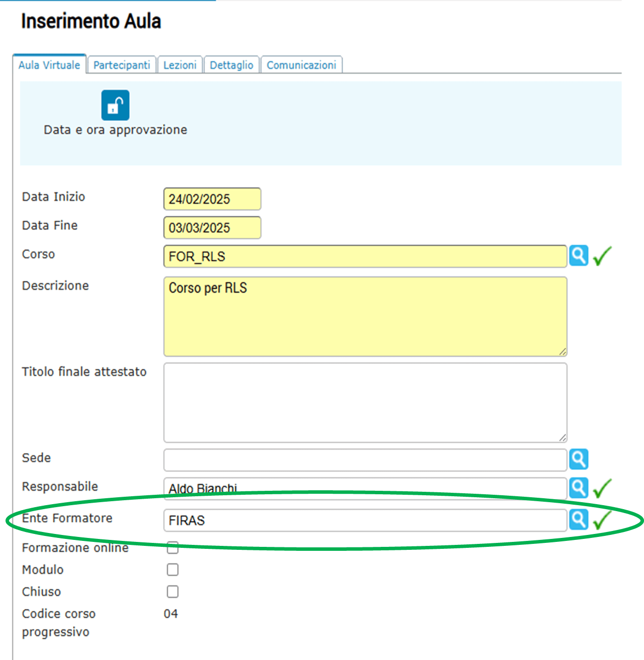The width and height of the screenshot is (644, 660).
Task: Click green checkmark beside Corso field
Action: [602, 256]
